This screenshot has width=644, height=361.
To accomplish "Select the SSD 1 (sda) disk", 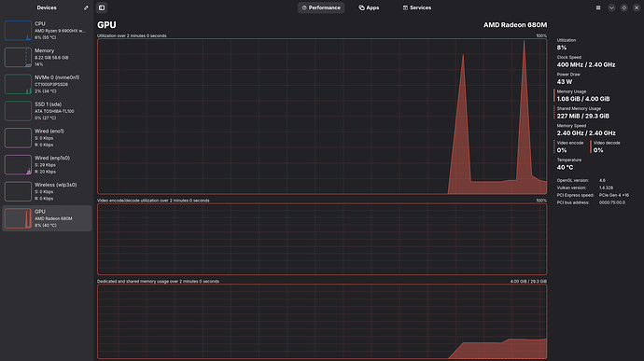I will [47, 111].
